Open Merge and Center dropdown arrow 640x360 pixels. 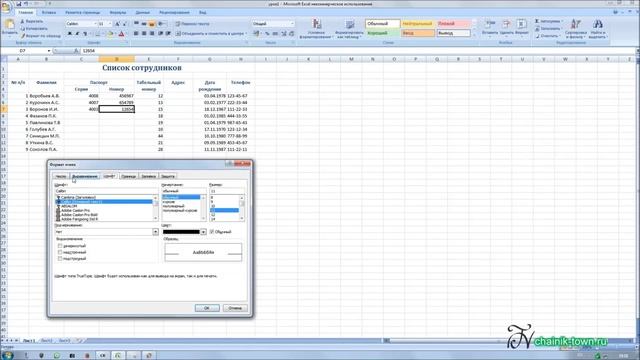245,33
